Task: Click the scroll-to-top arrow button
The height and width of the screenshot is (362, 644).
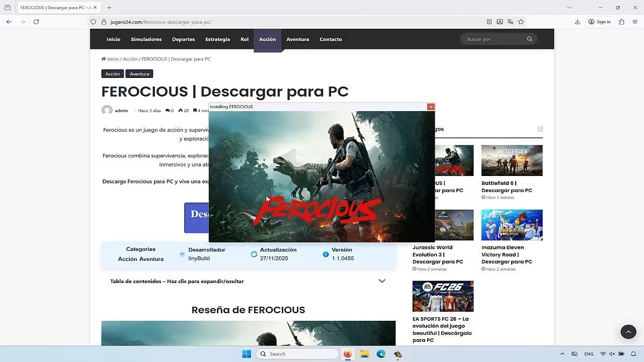Action: tap(628, 332)
